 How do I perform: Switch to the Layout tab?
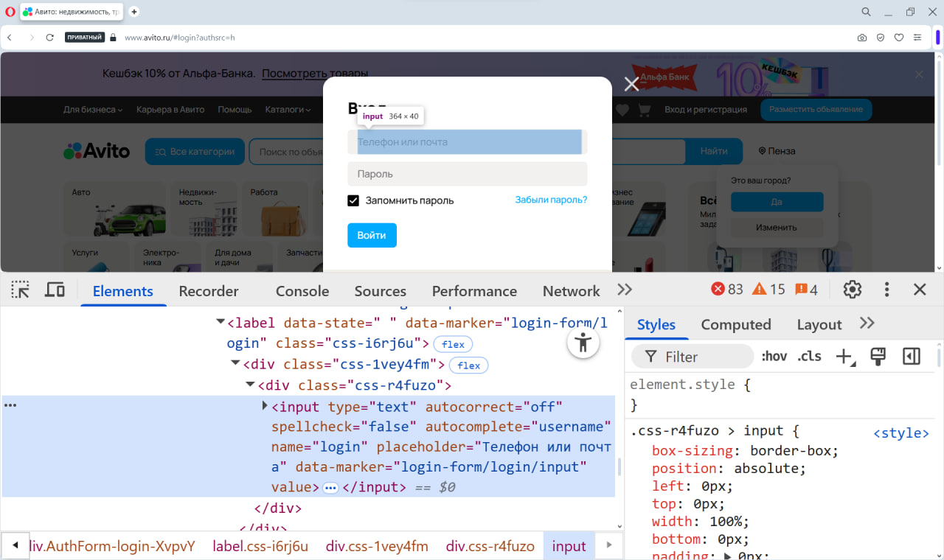coord(819,325)
